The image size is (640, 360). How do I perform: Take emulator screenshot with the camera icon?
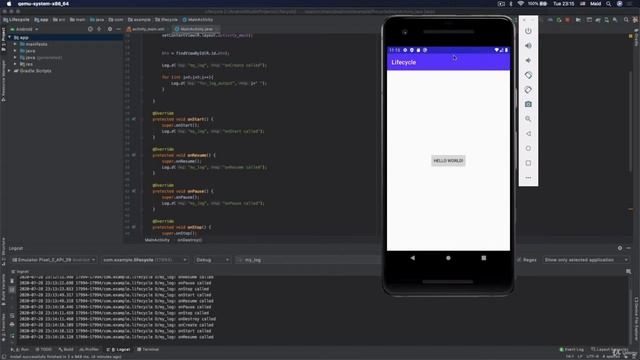pos(528,104)
